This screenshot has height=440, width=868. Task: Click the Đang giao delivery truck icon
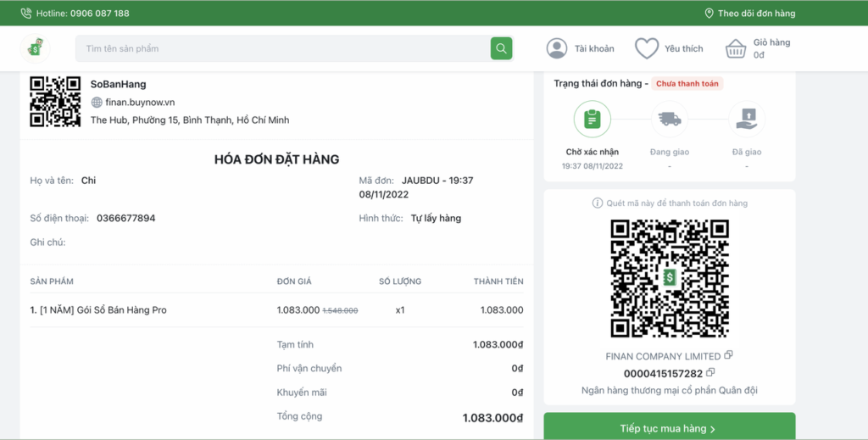pos(670,119)
